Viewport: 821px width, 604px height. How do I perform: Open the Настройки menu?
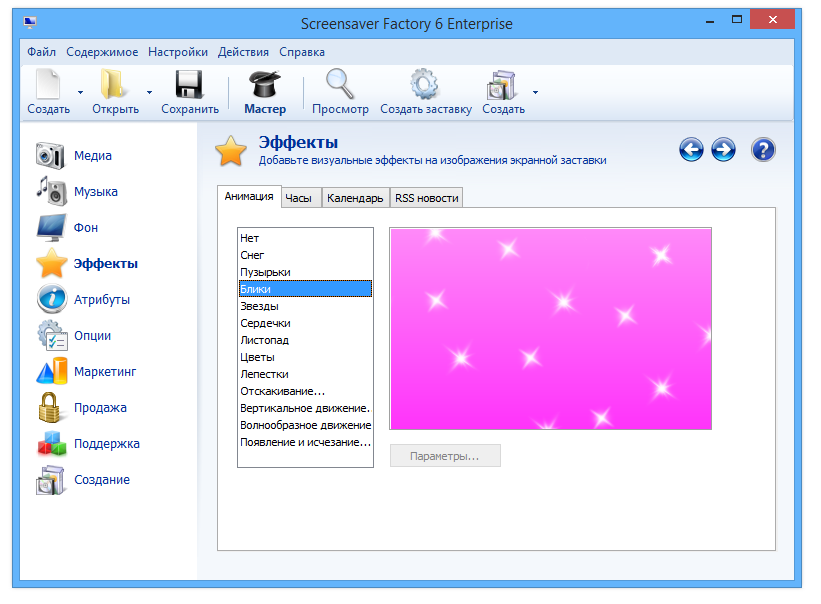click(178, 52)
